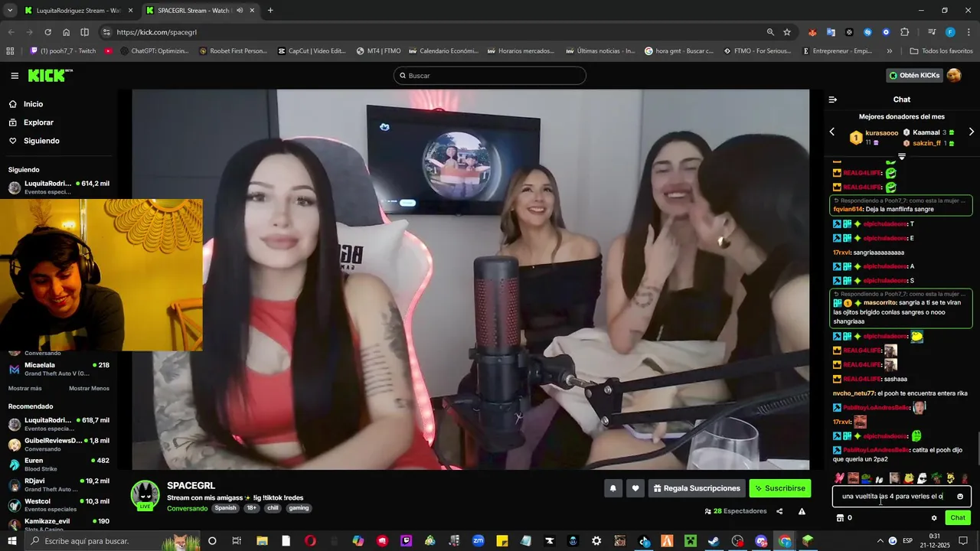Open the Chrome apps grid icon

[10, 51]
